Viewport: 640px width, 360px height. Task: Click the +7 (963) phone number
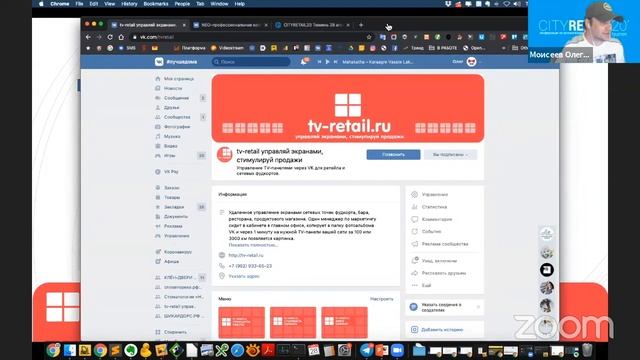(250, 266)
